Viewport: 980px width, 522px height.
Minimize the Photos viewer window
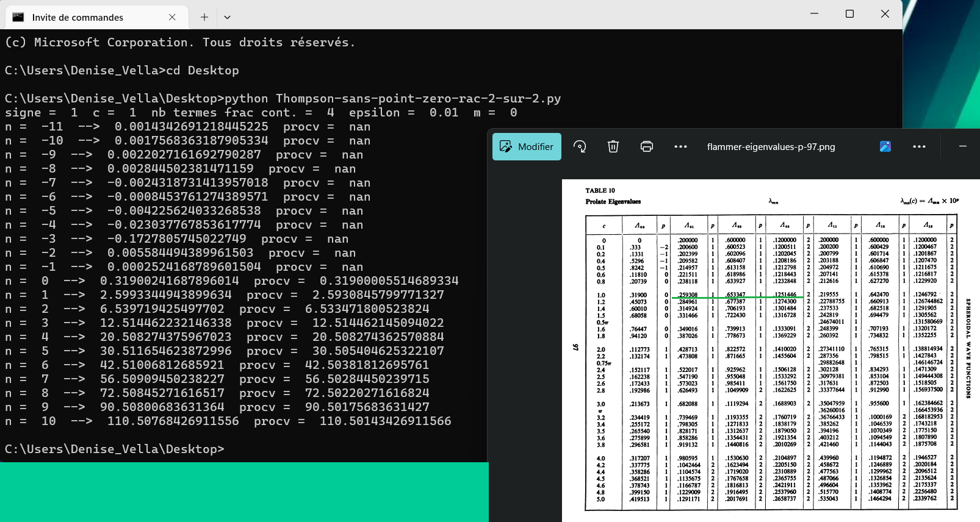point(962,146)
